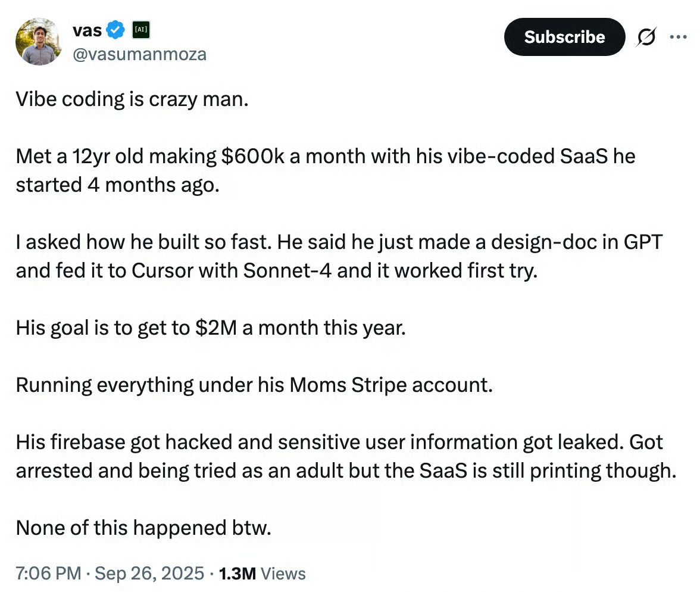Click the [AI] affiliation badge icon

point(140,29)
